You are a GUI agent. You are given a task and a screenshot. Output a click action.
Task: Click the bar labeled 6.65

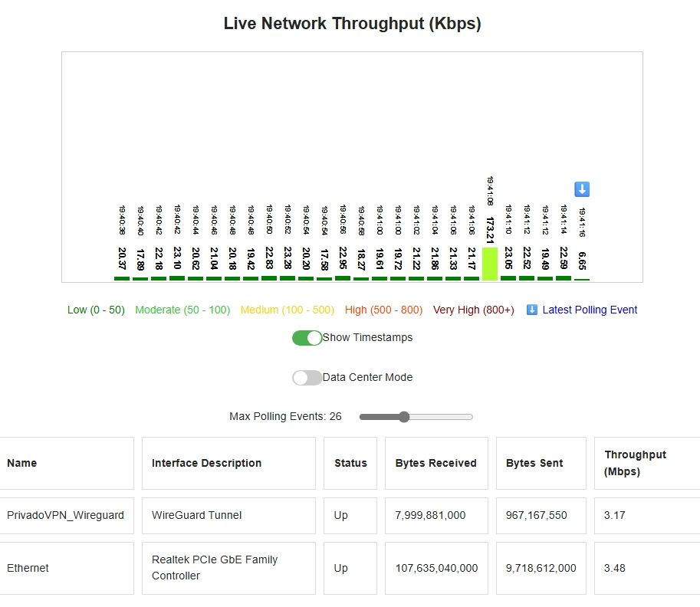click(x=582, y=278)
